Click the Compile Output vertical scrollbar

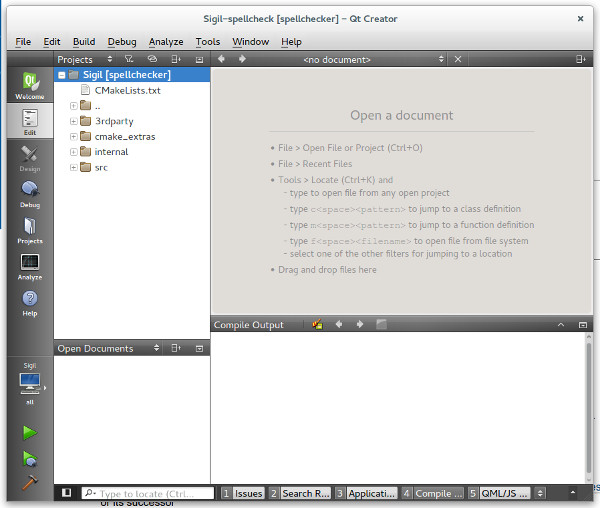tap(589, 407)
